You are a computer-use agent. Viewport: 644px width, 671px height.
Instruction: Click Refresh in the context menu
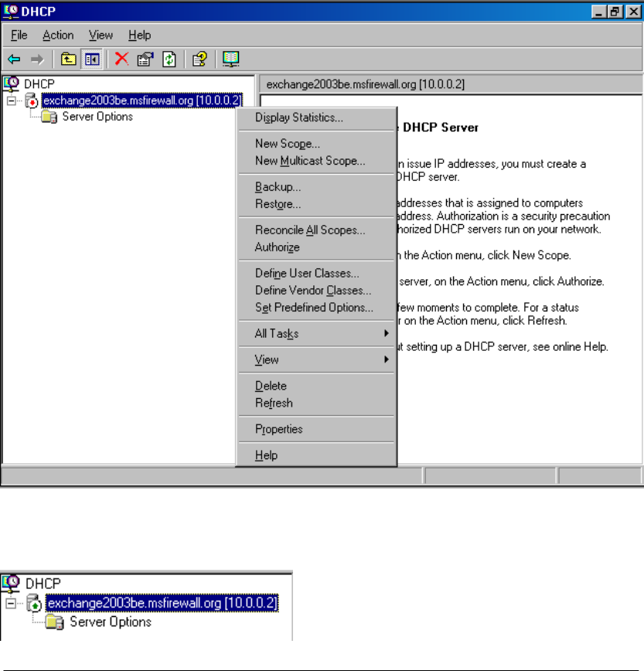click(316, 403)
